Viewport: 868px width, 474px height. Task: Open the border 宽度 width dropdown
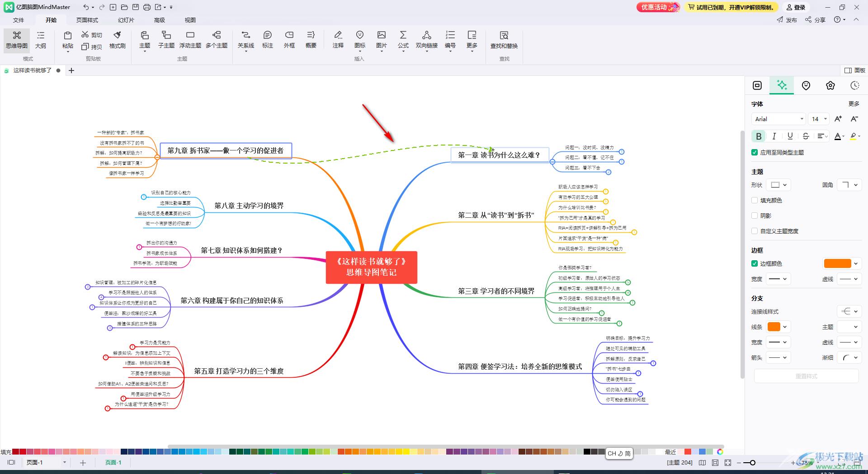pos(779,279)
